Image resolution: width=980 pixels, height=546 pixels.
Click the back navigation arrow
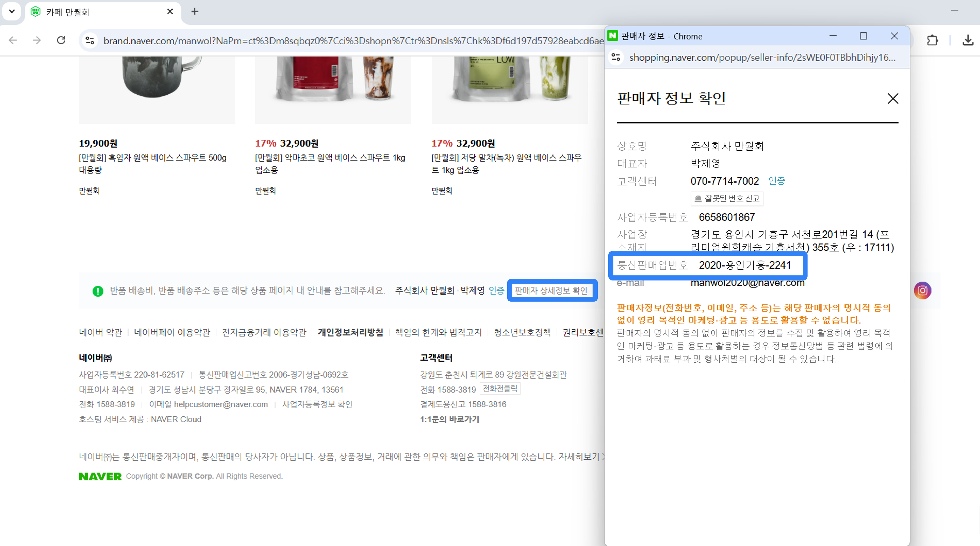point(13,40)
